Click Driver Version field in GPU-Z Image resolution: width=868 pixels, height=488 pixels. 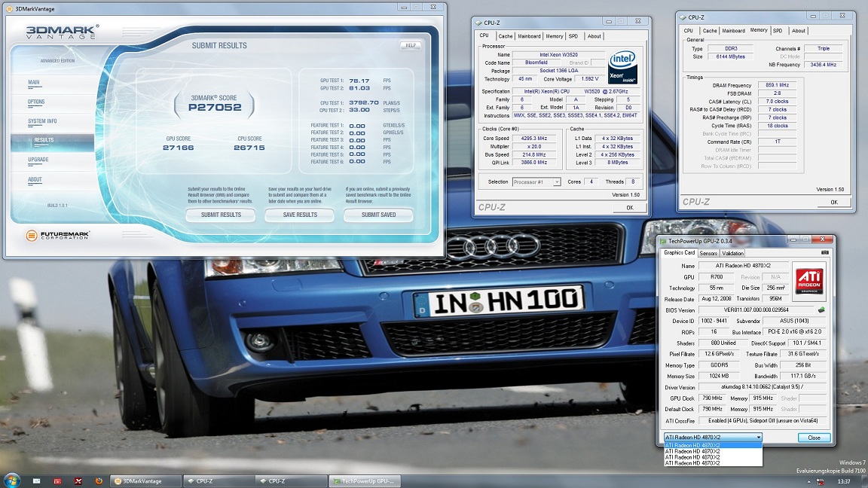(x=763, y=387)
